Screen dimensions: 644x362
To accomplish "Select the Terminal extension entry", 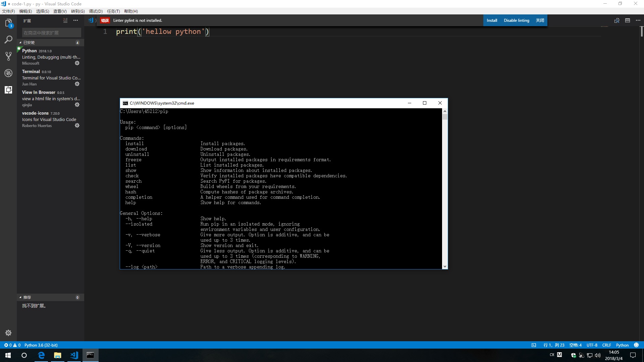I will [50, 77].
